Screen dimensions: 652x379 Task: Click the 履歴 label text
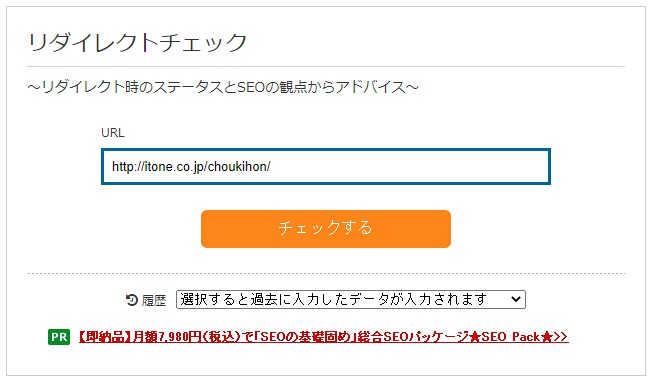click(x=154, y=300)
